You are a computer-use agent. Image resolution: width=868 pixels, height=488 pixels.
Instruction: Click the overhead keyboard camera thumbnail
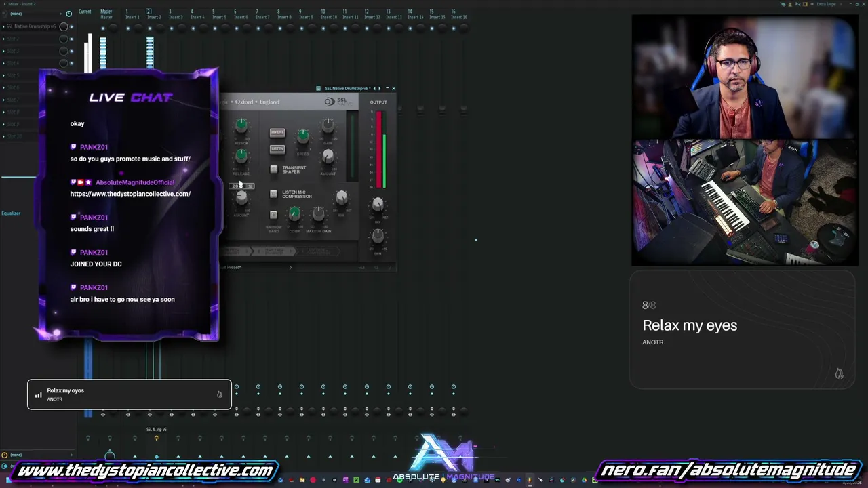tap(745, 202)
